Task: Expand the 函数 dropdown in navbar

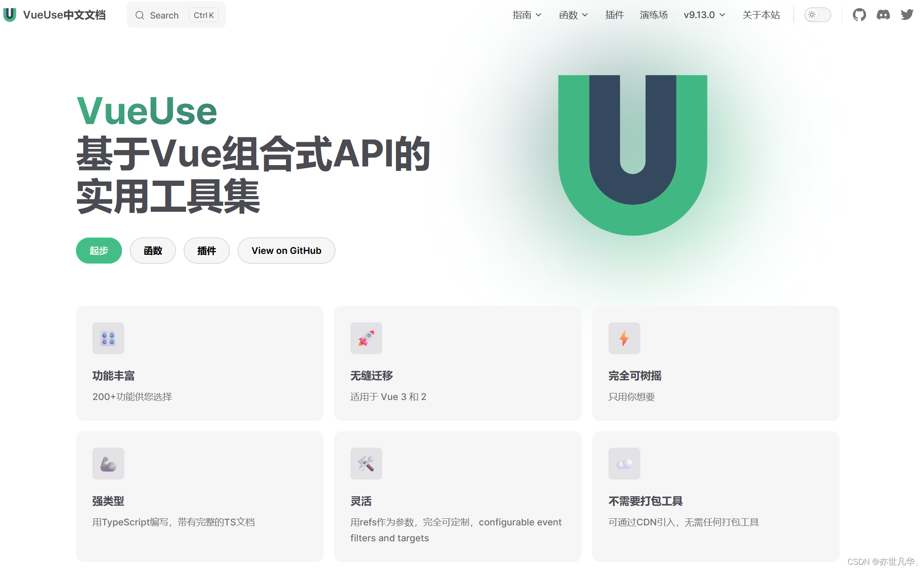Action: [x=573, y=15]
